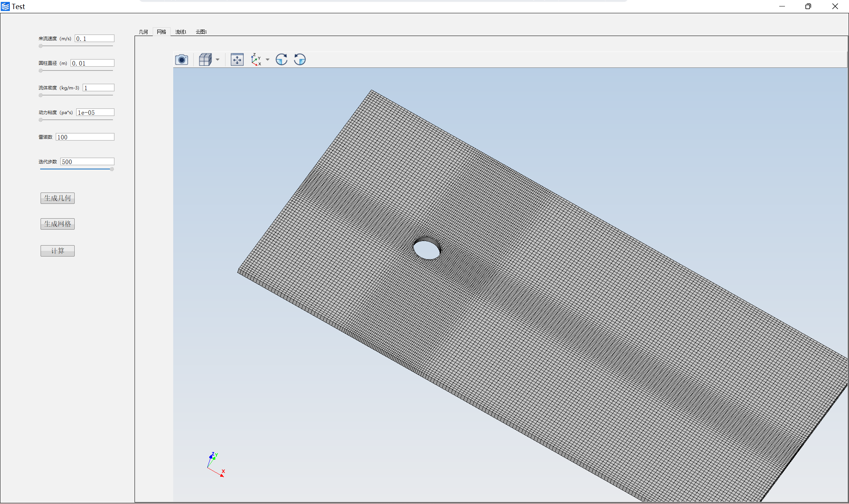The width and height of the screenshot is (849, 504).
Task: Fit the view with the move-arrows icon
Action: coord(237,59)
